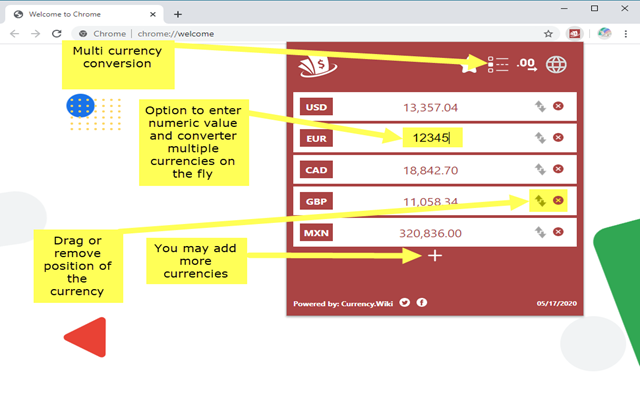Remove the MXN currency row

tap(558, 232)
